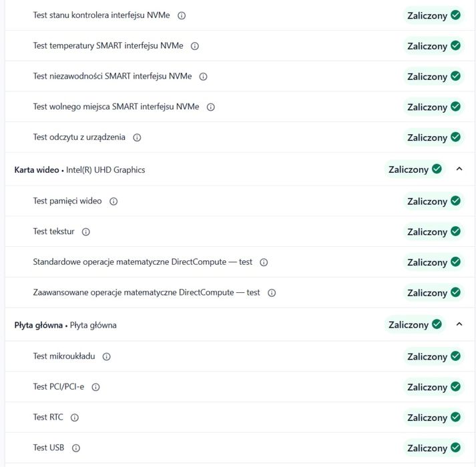Open info for Test PCI/PCI-e

tap(95, 387)
